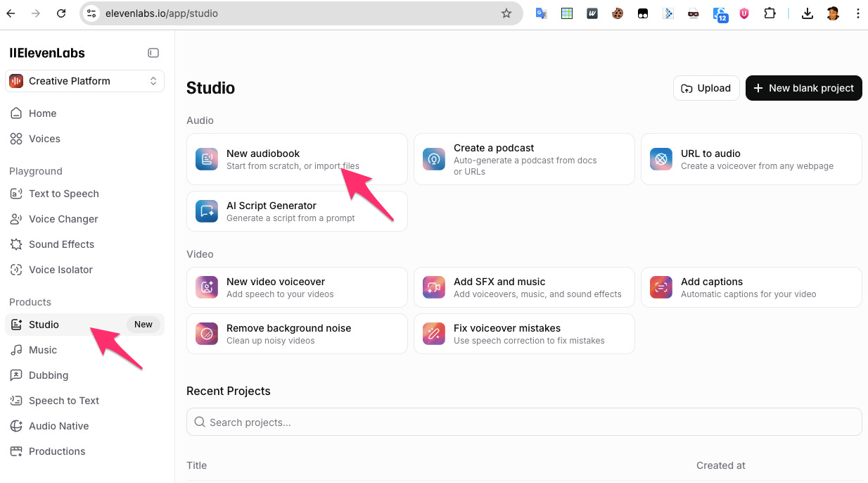Open site information icon in address bar

[91, 13]
